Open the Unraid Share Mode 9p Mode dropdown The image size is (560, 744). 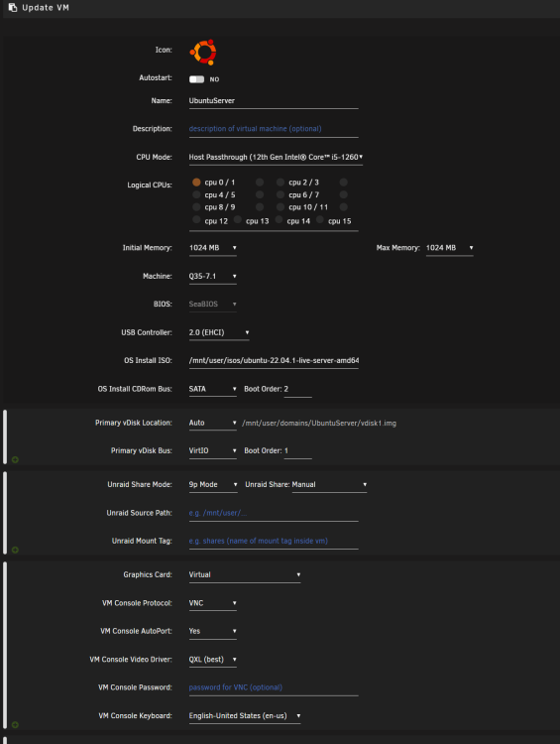[x=213, y=484]
